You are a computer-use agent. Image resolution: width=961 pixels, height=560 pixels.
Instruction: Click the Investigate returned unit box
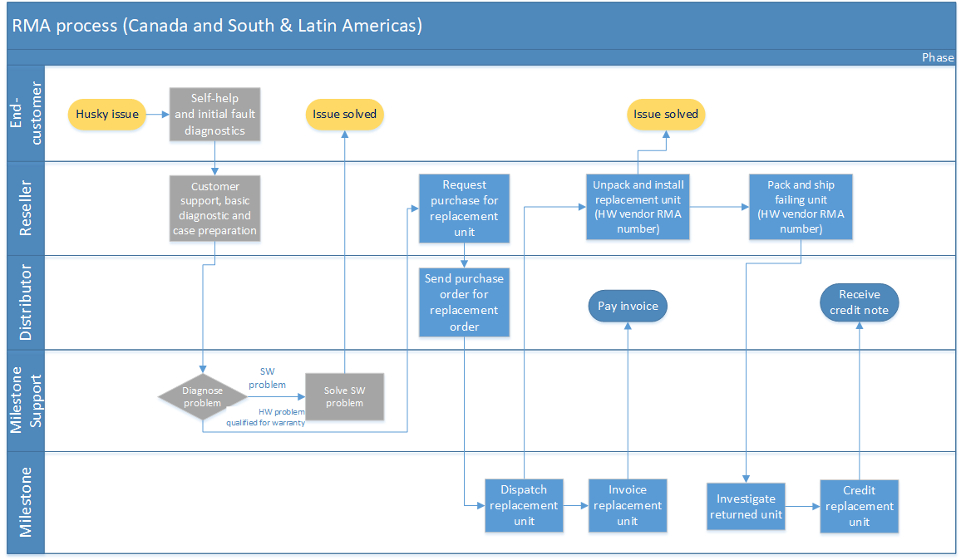click(x=746, y=507)
